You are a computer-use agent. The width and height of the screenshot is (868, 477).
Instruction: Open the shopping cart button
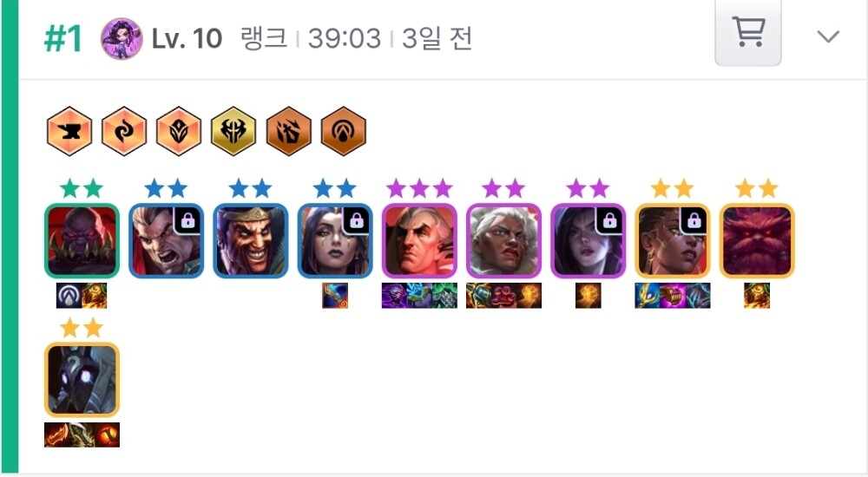748,33
